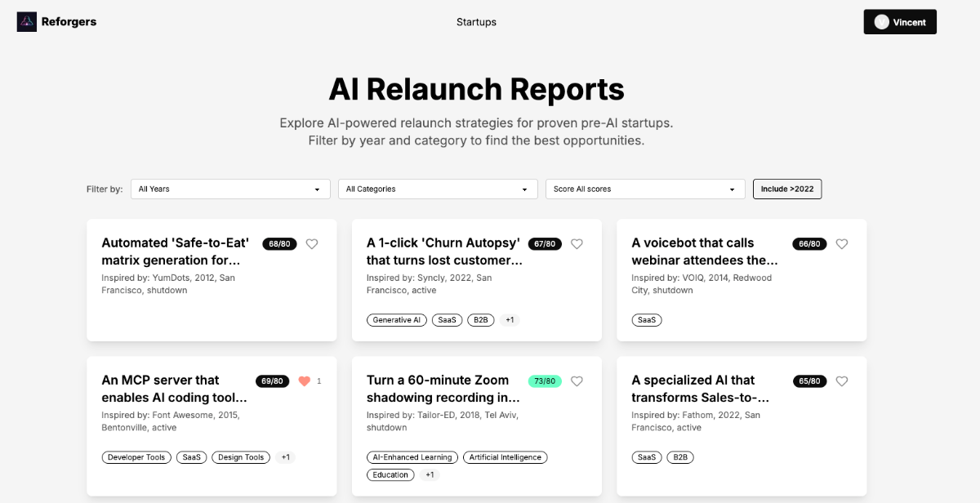Favorite the 'Churn Autopsy' report heart
This screenshot has width=980, height=503.
(x=577, y=243)
